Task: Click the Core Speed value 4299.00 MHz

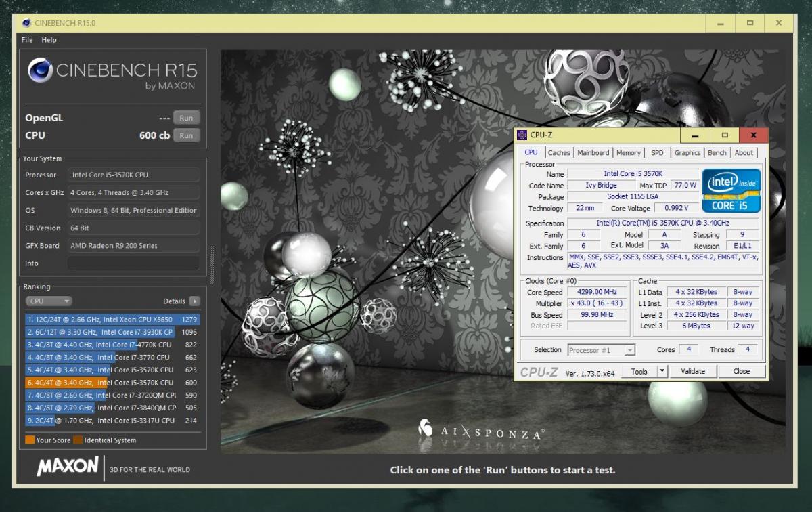Action: click(x=597, y=293)
